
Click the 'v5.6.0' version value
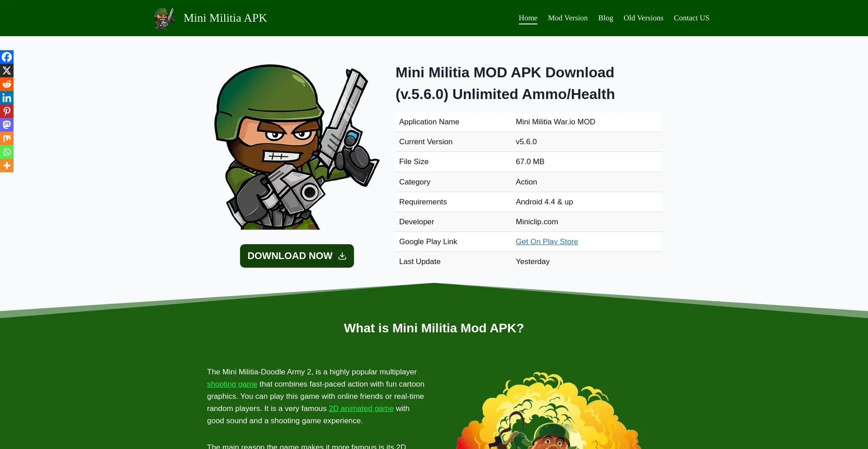(x=526, y=142)
